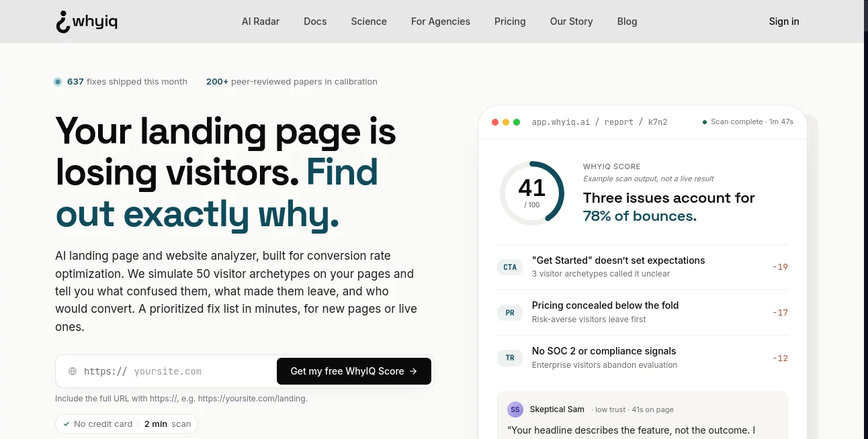Click the CTA tag badge
Viewport: 868px width, 439px height.
coord(510,267)
